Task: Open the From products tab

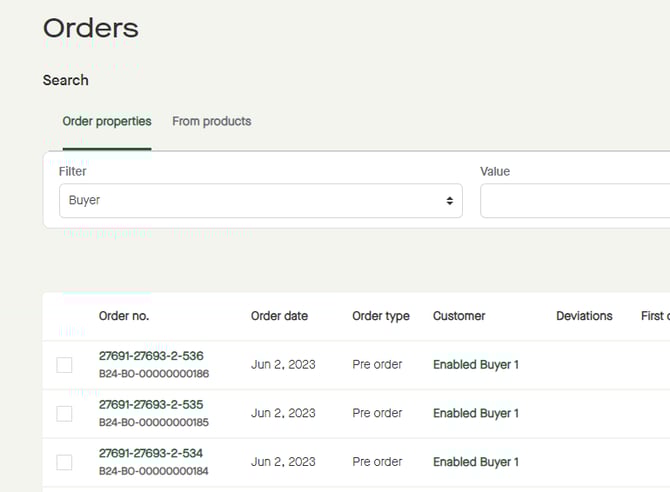Action: coord(211,122)
